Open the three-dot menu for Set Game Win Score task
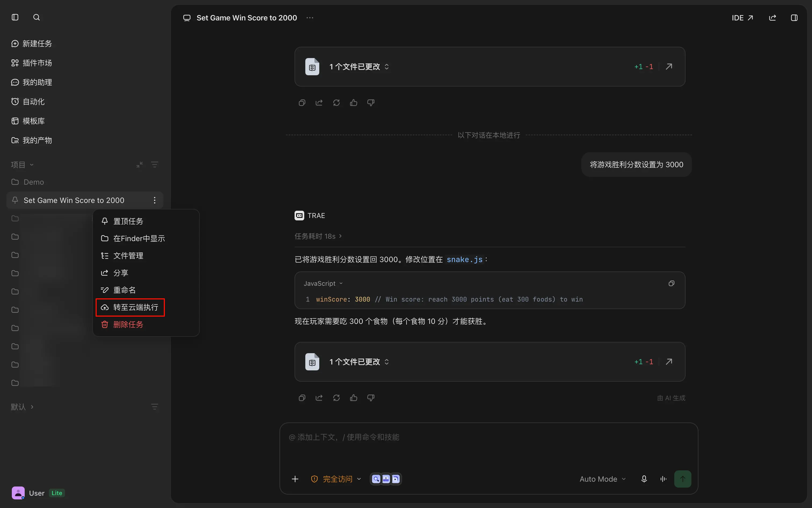 (x=154, y=200)
